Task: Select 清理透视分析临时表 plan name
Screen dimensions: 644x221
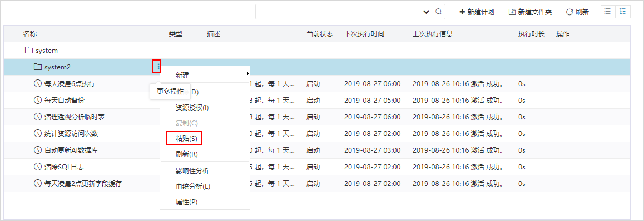Action: point(75,117)
